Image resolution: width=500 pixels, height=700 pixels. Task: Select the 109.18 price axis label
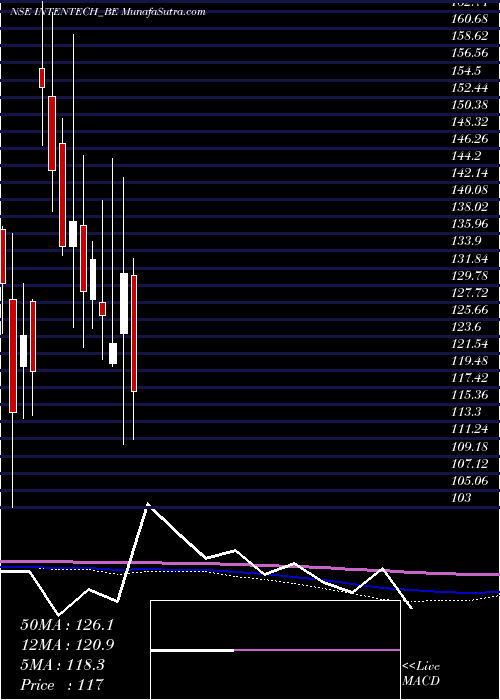(470, 447)
